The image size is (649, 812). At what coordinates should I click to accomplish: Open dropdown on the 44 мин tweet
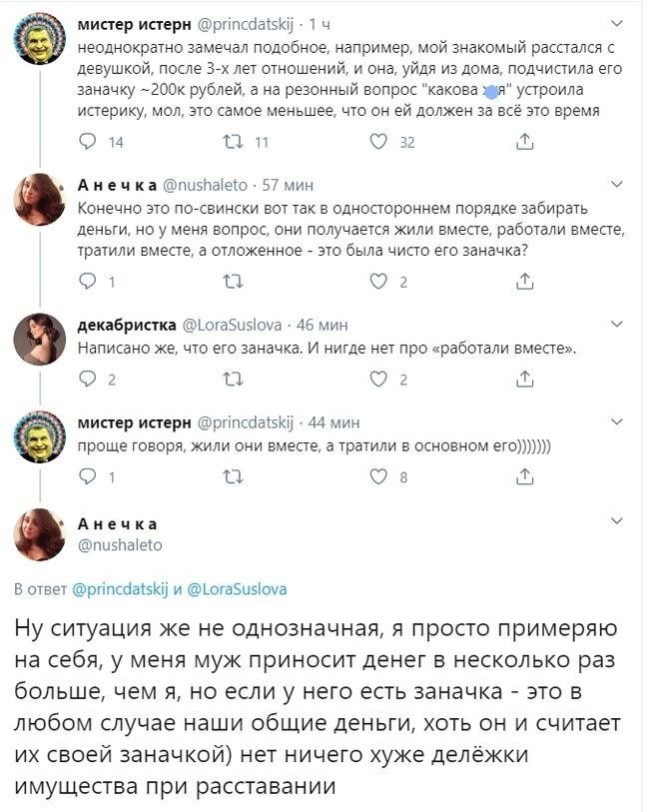pyautogui.click(x=616, y=421)
